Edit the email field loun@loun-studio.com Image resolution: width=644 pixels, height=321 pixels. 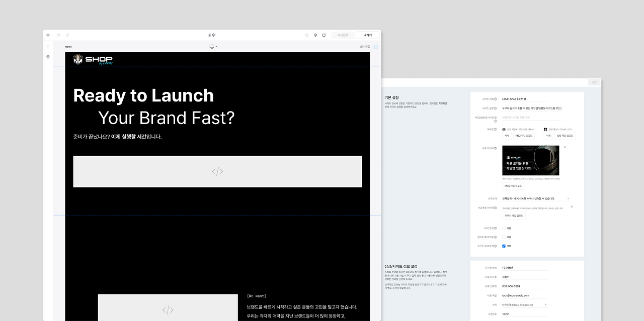tap(525, 296)
